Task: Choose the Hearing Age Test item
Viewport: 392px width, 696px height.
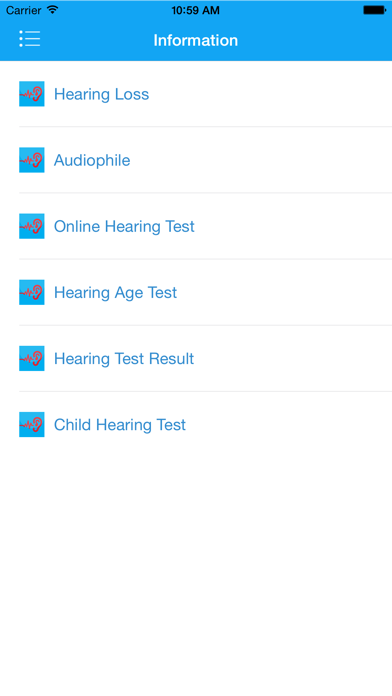Action: pyautogui.click(x=196, y=292)
